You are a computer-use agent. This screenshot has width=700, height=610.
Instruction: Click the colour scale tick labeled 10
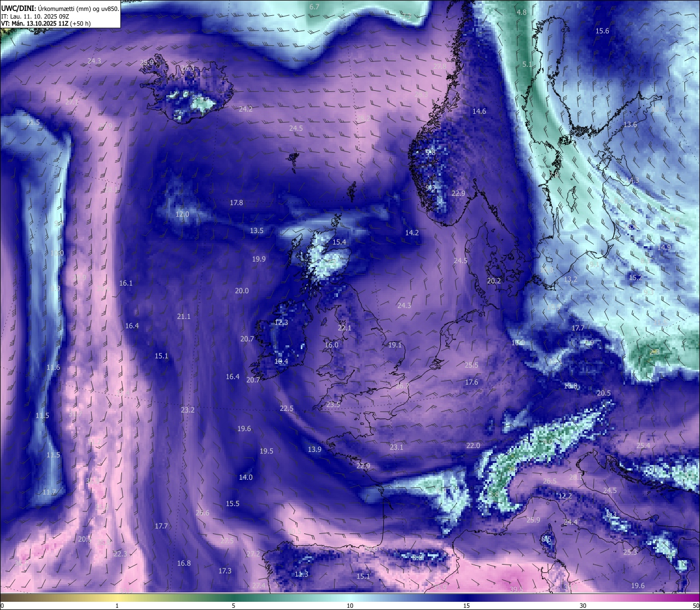tap(350, 606)
